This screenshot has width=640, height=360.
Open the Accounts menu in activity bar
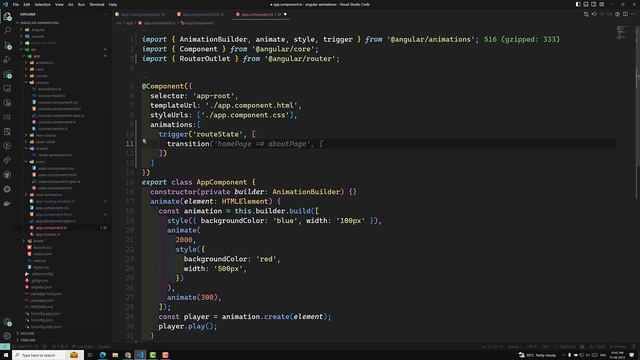click(7, 322)
